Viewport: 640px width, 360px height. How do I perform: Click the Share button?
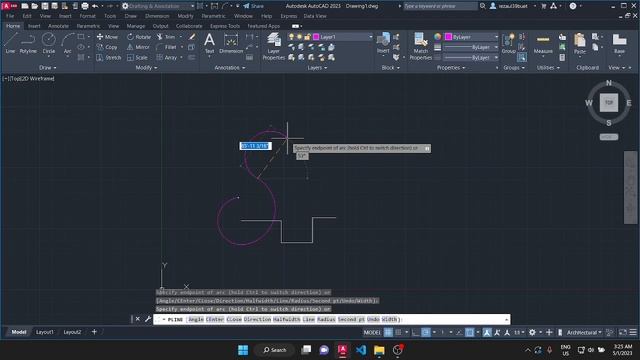click(253, 6)
